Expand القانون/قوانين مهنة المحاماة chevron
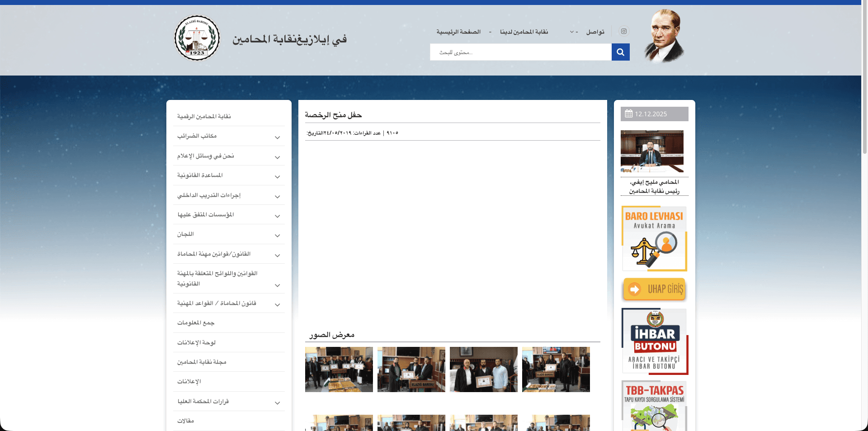The width and height of the screenshot is (868, 431). pos(278,256)
